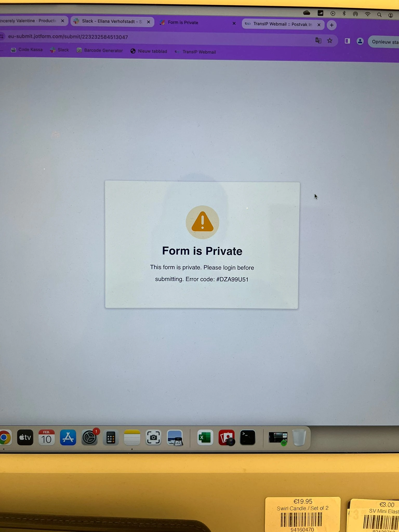
Task: Click the orange warning triangle icon
Action: click(x=202, y=222)
